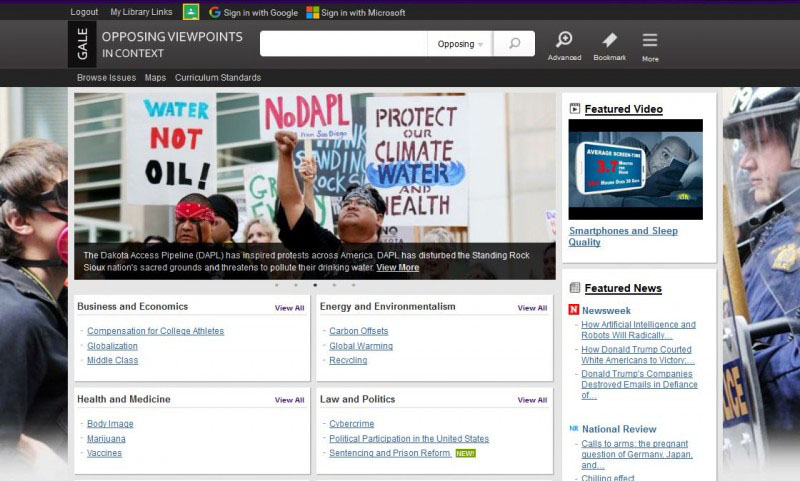Click Logout
This screenshot has height=481, width=800.
pos(84,12)
